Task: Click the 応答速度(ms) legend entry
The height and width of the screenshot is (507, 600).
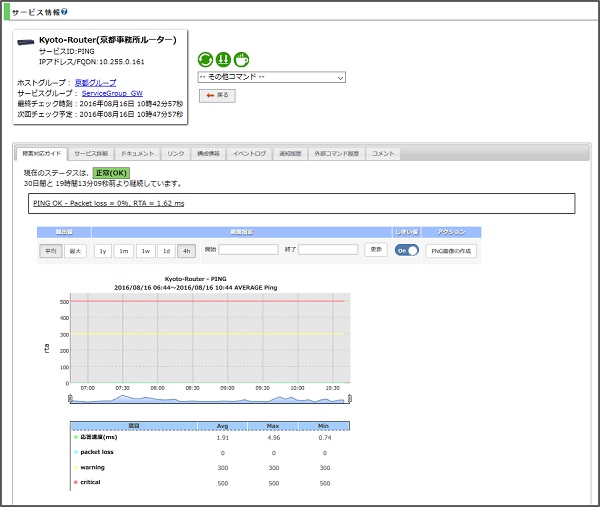Action: (x=96, y=437)
